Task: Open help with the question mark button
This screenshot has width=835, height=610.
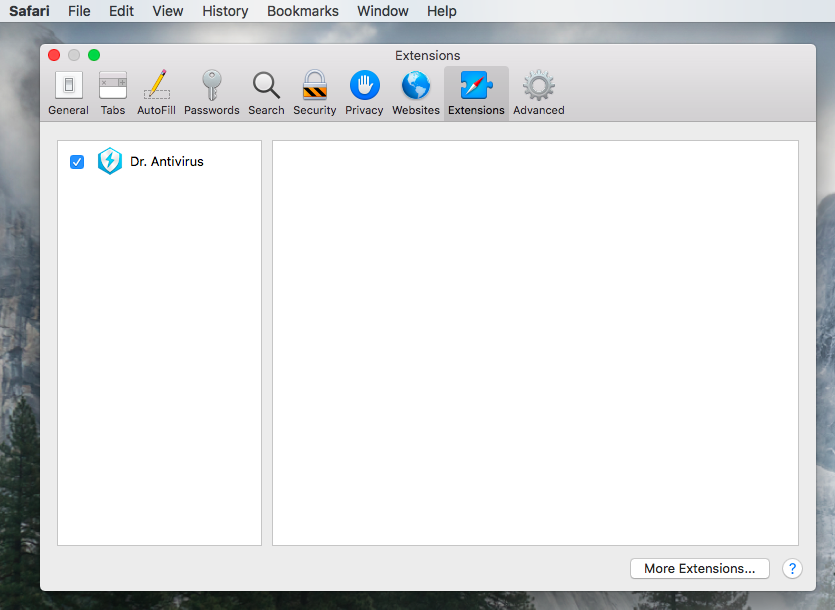Action: coord(792,568)
